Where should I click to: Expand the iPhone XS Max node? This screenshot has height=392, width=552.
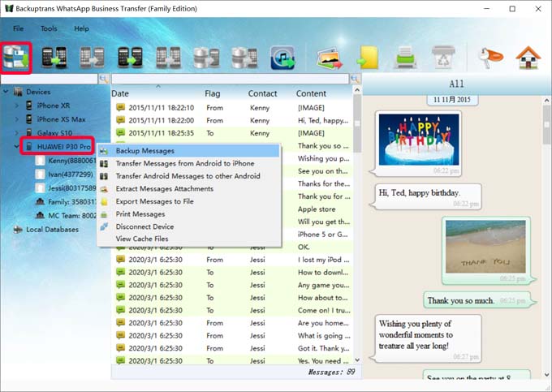16,119
